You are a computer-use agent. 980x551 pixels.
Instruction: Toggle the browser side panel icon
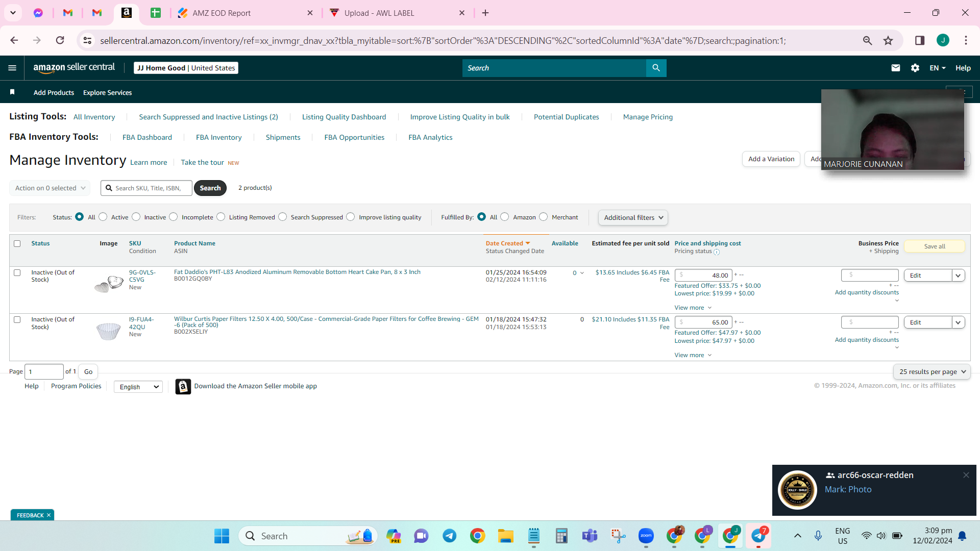(x=920, y=40)
